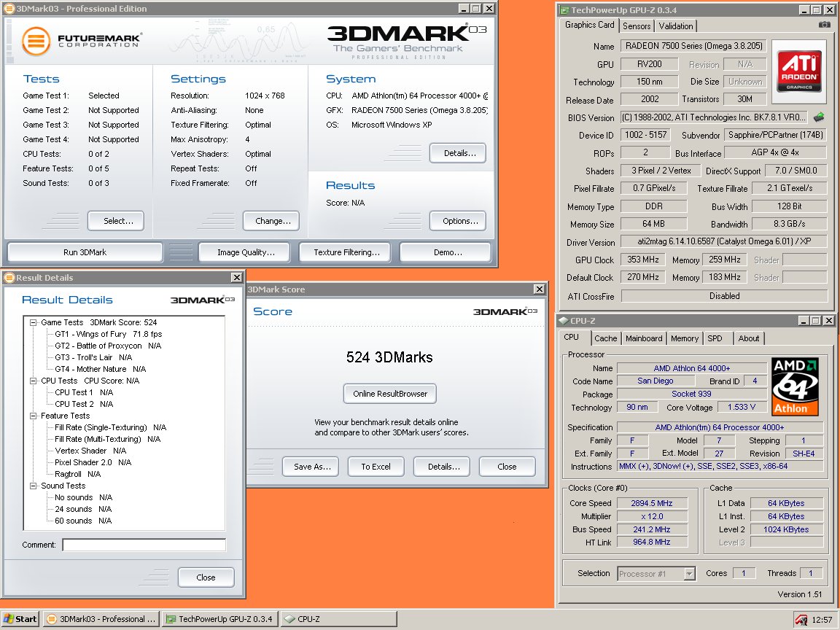The image size is (840, 630).
Task: Select the 24 sounds tree row
Action: [83, 509]
